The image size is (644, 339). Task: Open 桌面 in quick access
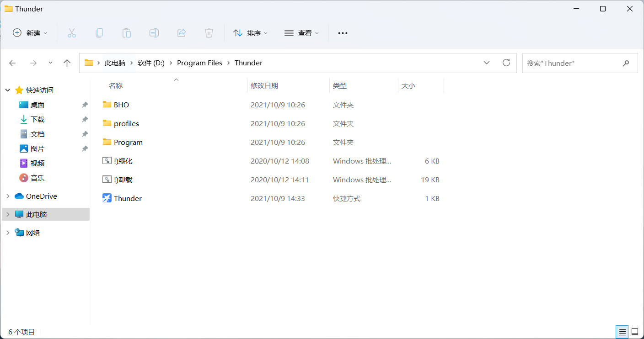tap(38, 105)
